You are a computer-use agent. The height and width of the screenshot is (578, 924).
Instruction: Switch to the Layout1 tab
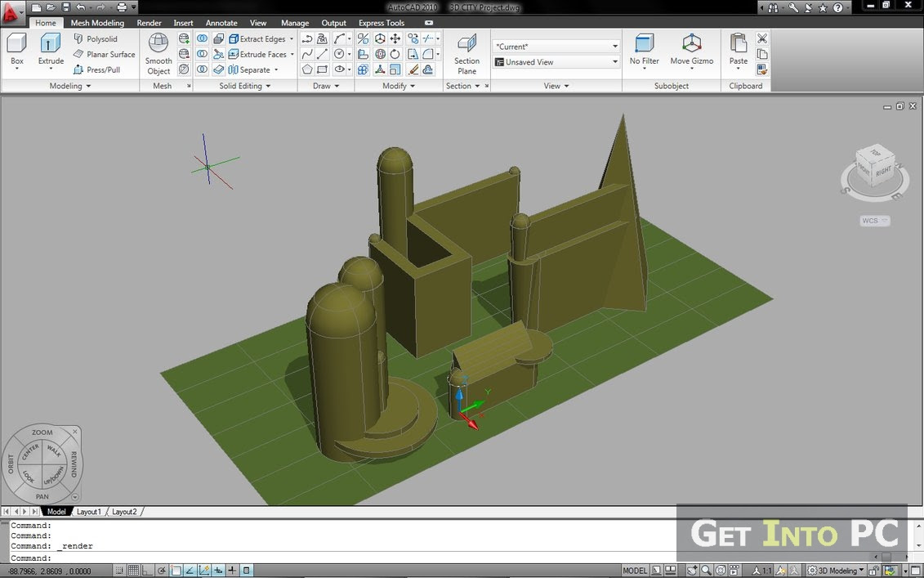pyautogui.click(x=89, y=512)
